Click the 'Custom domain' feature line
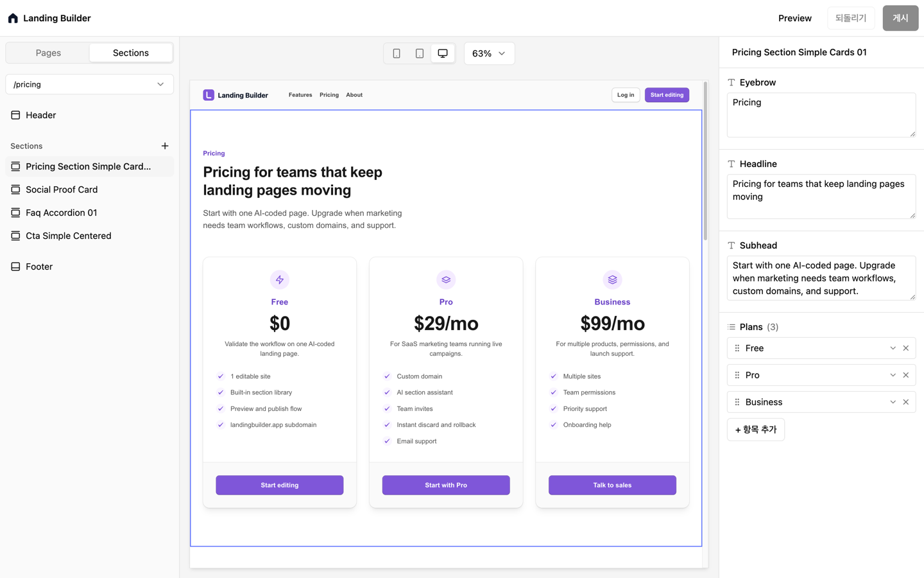The height and width of the screenshot is (578, 924). [419, 376]
